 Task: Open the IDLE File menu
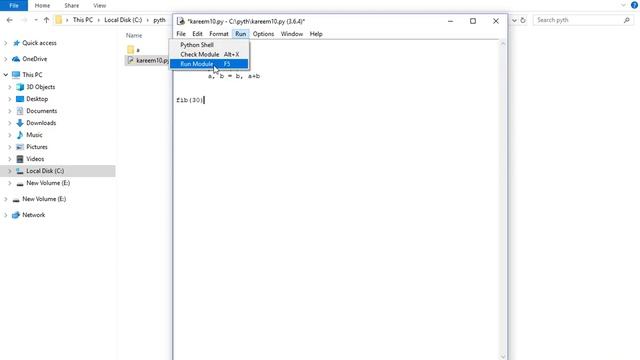(181, 34)
